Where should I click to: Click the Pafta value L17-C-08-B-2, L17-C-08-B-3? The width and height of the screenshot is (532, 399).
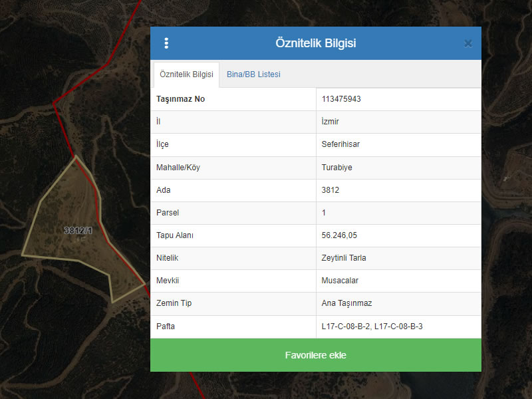[x=372, y=327]
